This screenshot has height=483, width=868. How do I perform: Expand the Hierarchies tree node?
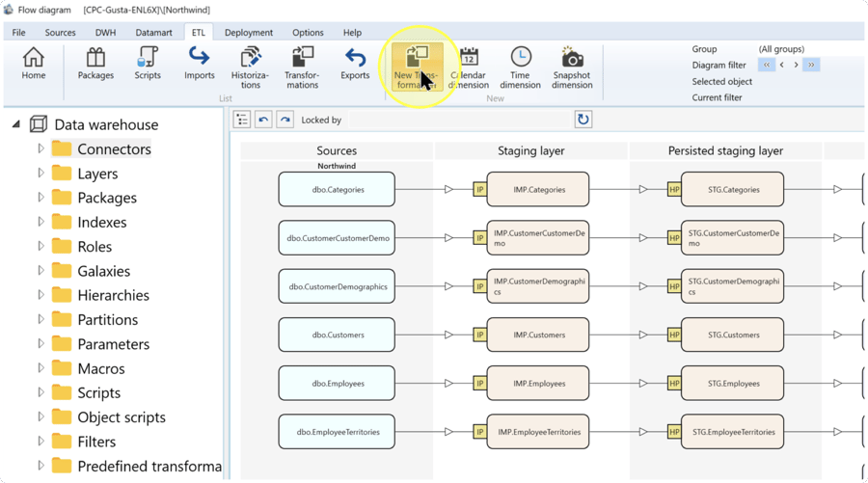coord(41,295)
